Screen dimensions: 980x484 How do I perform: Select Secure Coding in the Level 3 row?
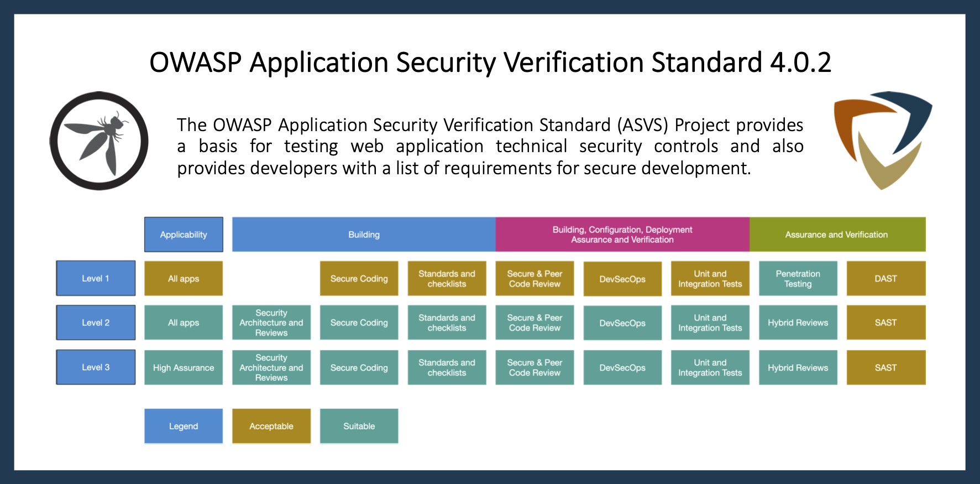[359, 367]
